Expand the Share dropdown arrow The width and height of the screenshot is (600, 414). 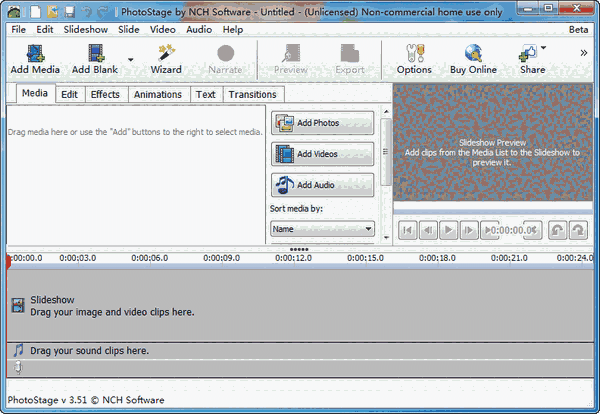coord(545,48)
